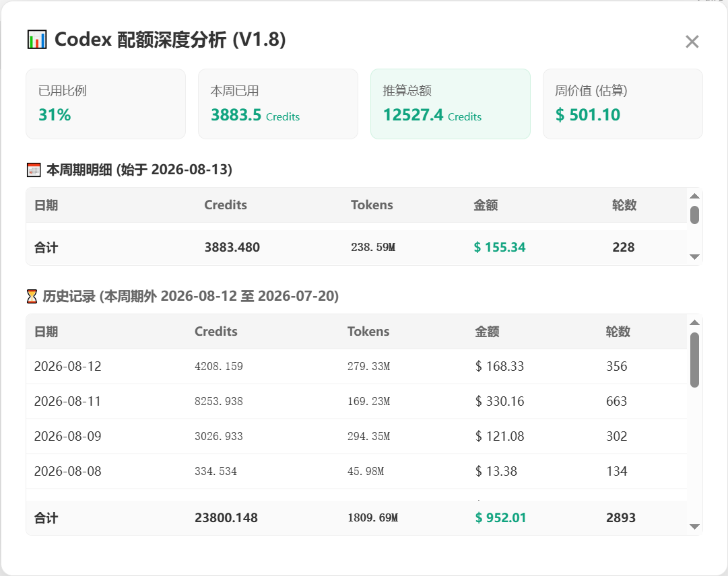Viewport: 728px width, 576px height.
Task: Click scroll-down arrow of 历史记录 table
Action: pos(694,527)
